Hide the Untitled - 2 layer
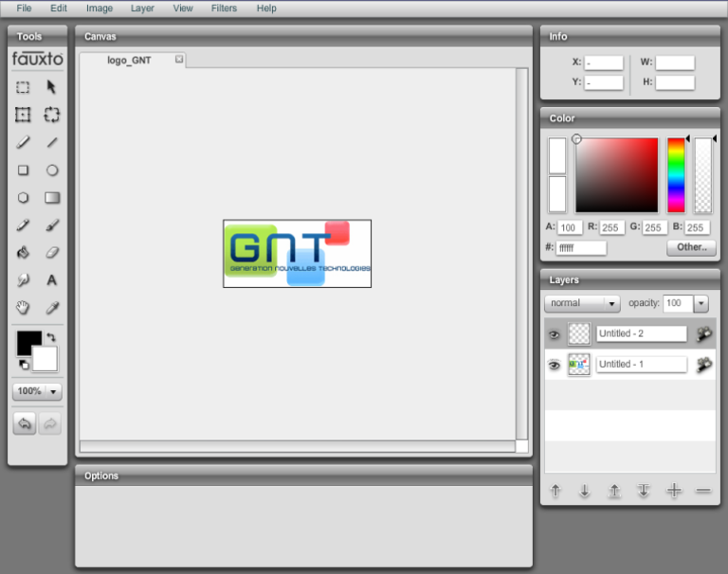 pyautogui.click(x=554, y=335)
